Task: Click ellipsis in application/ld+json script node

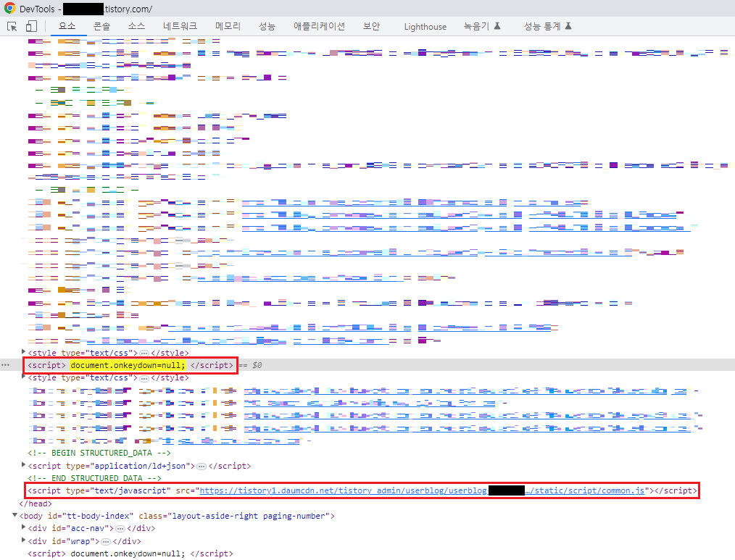Action: 201,467
